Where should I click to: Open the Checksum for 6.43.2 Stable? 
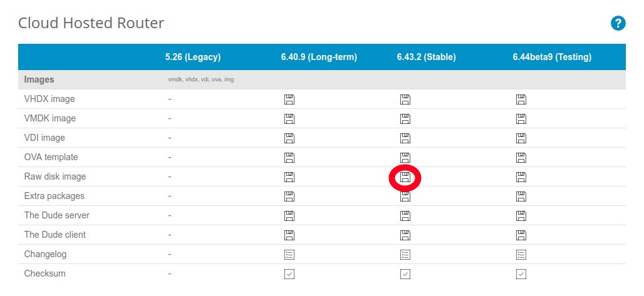pos(405,274)
